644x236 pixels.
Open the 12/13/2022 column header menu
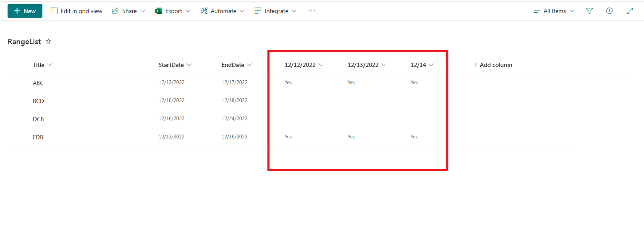pos(367,65)
